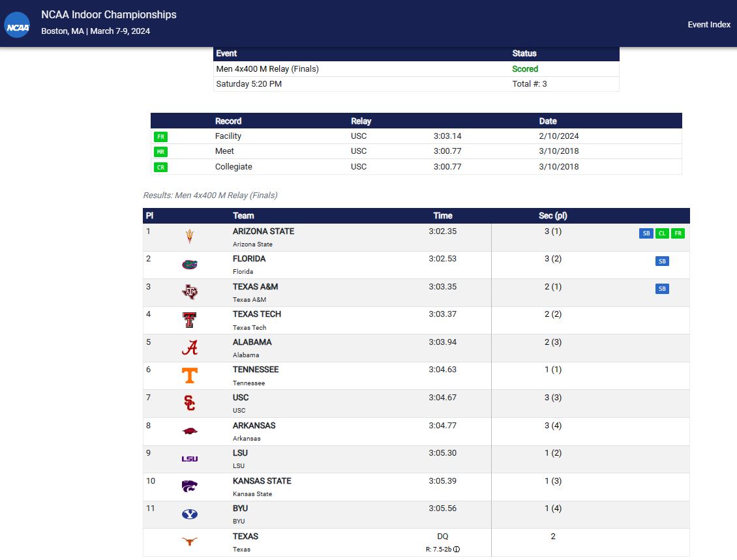Viewport: 737px width, 560px height.
Task: Click the rule text R: 7.5-2b
Action: [438, 549]
